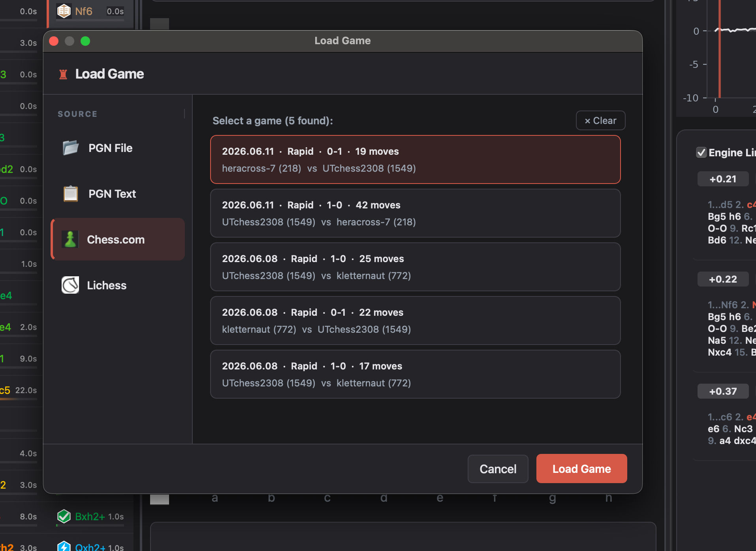Click the PGN File folder icon
Viewport: 756px width, 551px height.
(x=71, y=148)
